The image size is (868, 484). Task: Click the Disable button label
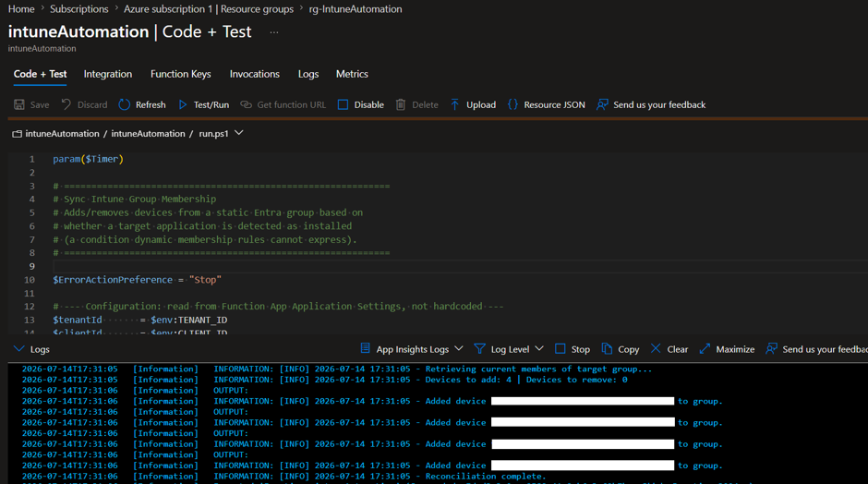tap(369, 104)
